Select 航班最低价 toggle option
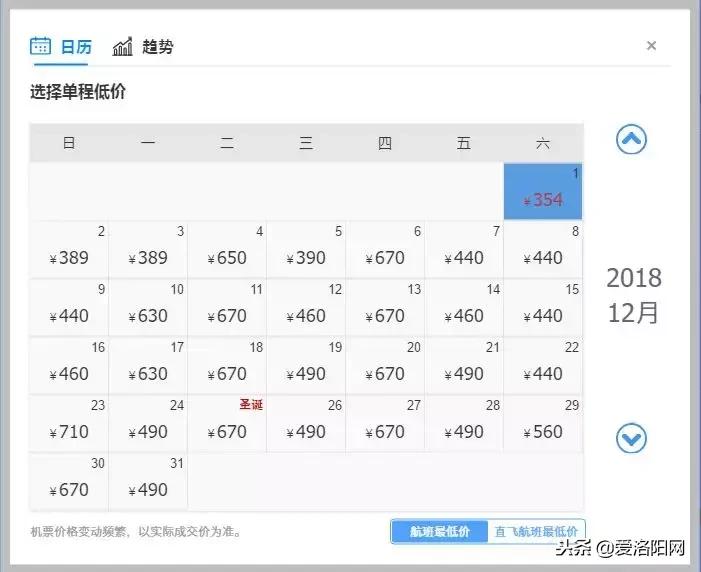This screenshot has height=572, width=701. point(439,531)
